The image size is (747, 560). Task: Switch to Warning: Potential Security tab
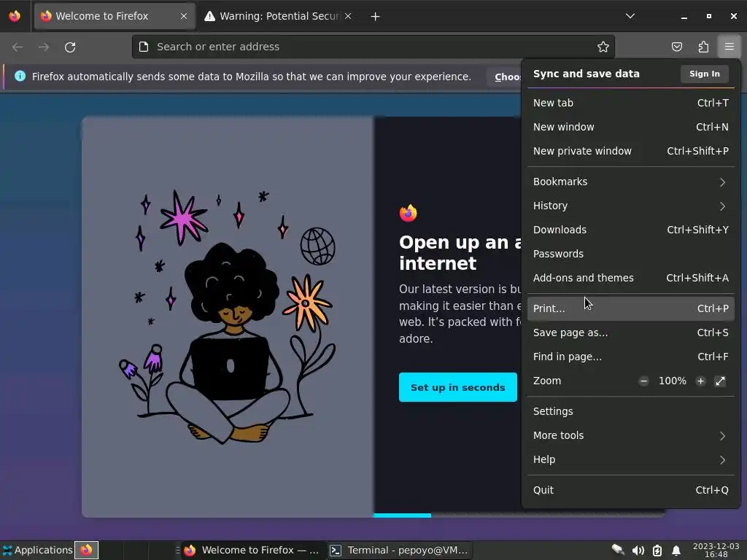pos(278,16)
